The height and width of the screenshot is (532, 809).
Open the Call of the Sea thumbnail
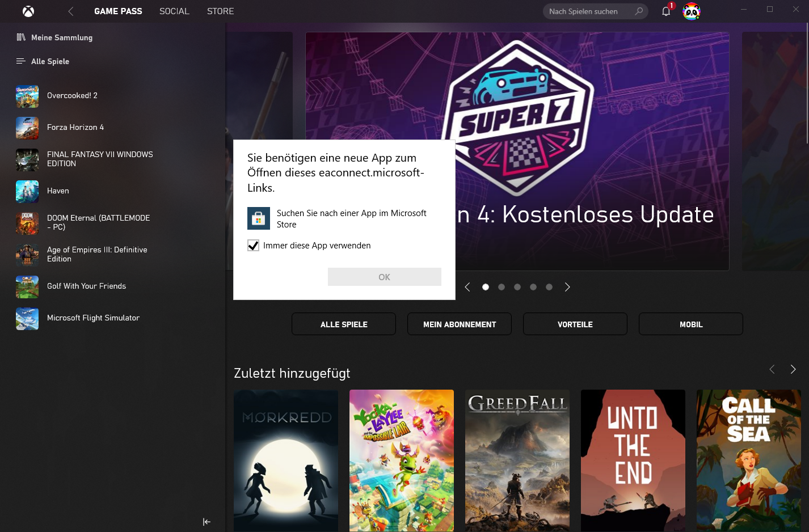pos(749,461)
